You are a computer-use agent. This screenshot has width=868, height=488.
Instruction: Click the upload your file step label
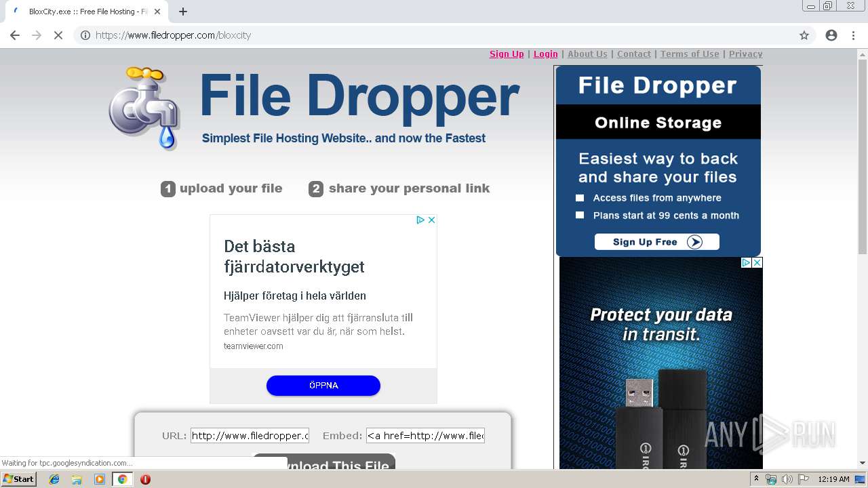click(231, 188)
